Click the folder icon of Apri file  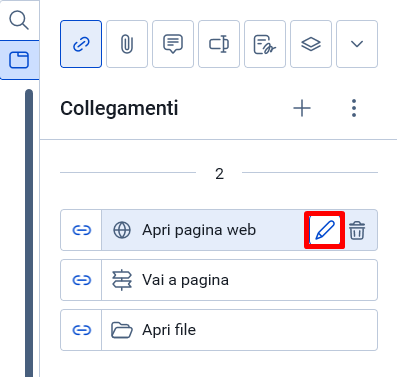coord(122,330)
